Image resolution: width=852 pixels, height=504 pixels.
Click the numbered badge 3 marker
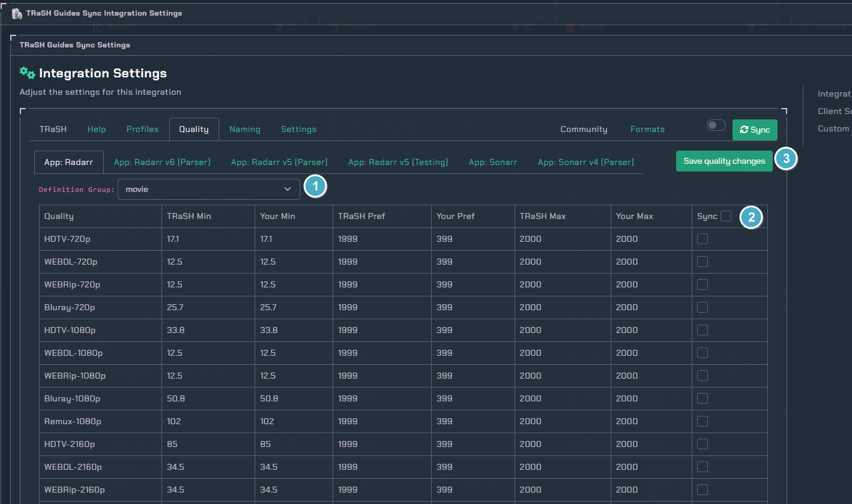(x=786, y=158)
